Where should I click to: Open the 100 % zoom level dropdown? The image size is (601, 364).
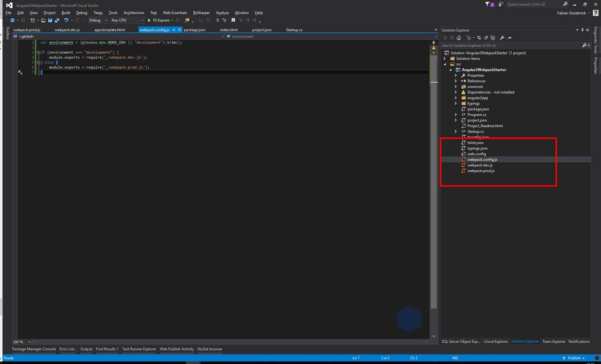click(x=29, y=342)
